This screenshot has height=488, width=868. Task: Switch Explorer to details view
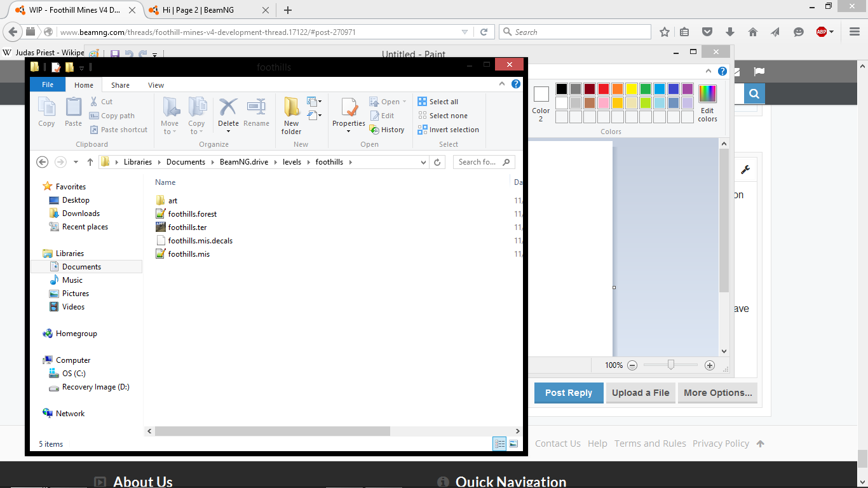(x=500, y=444)
